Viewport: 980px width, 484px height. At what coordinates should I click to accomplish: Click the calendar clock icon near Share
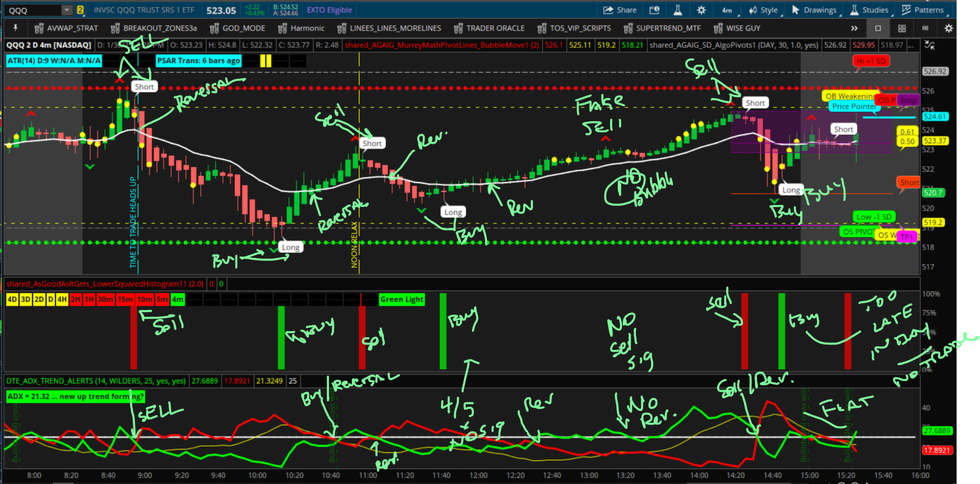654,10
